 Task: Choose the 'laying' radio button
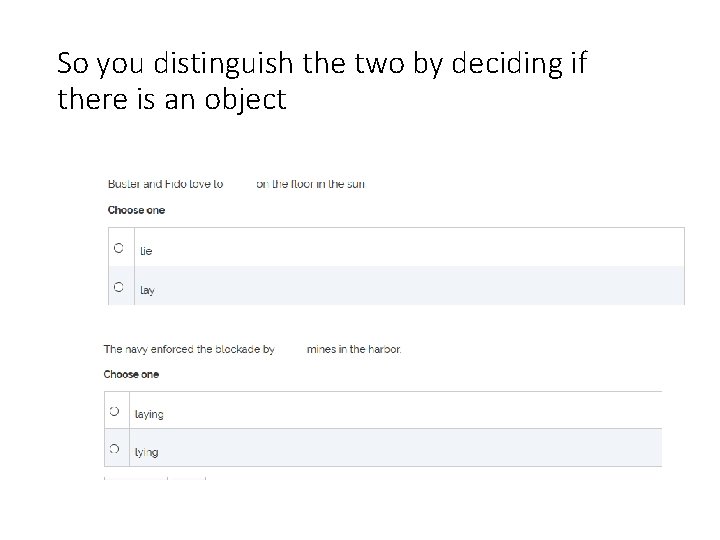coord(114,411)
